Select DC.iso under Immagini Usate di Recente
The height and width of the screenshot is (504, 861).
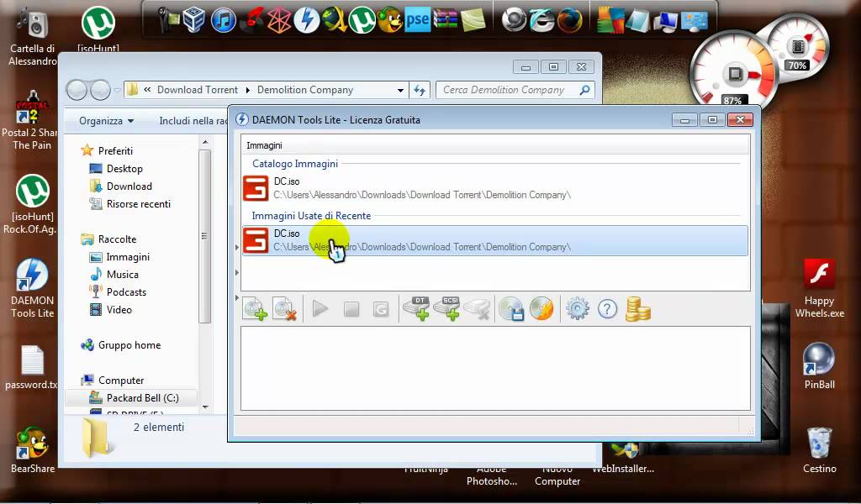pos(495,240)
